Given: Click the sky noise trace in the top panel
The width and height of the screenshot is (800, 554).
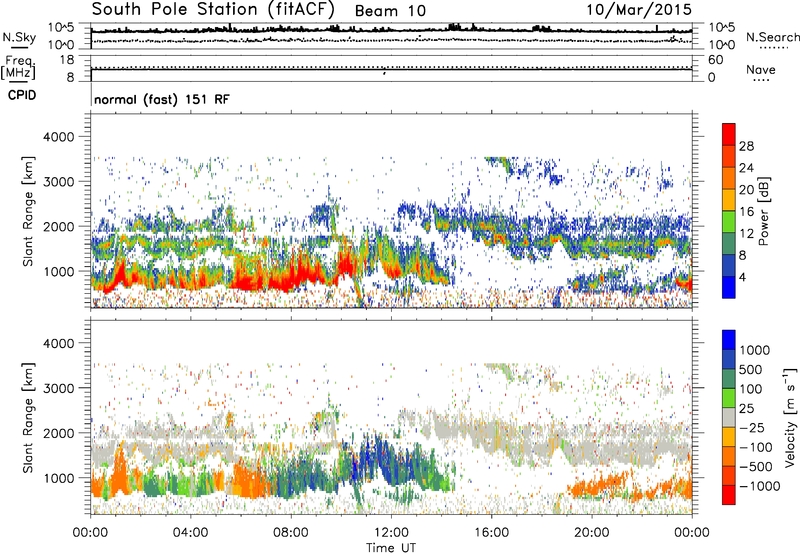Looking at the screenshot, I should point(391,31).
